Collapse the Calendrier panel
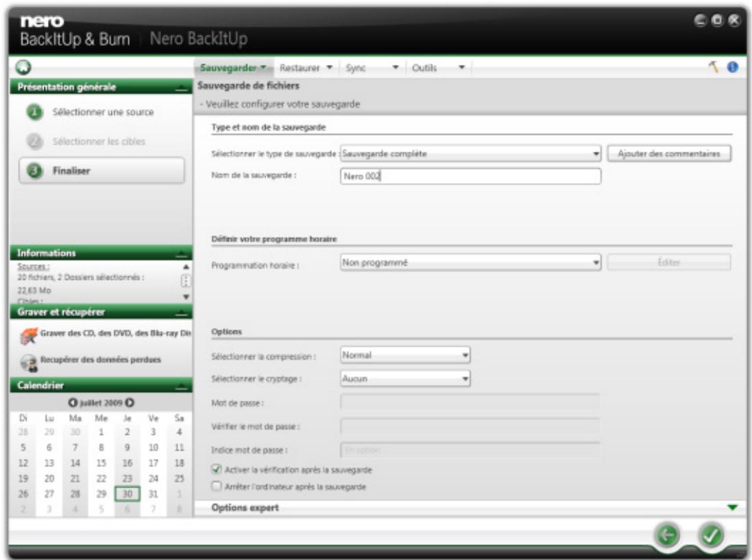The image size is (752, 560). point(181,387)
